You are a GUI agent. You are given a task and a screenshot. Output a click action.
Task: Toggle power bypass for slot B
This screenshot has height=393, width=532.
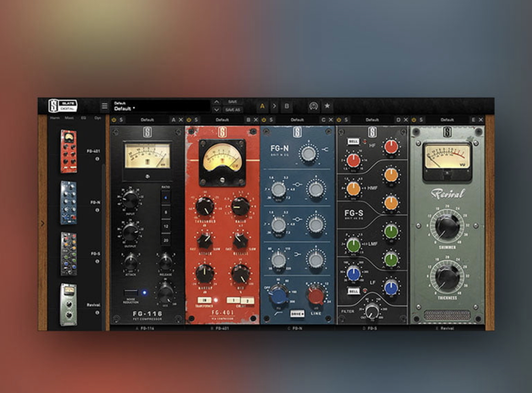pyautogui.click(x=189, y=120)
